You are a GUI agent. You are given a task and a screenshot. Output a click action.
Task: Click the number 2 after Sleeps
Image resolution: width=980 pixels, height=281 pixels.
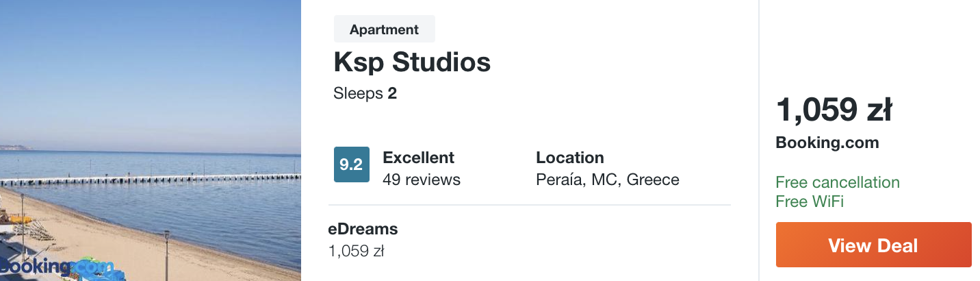click(392, 93)
